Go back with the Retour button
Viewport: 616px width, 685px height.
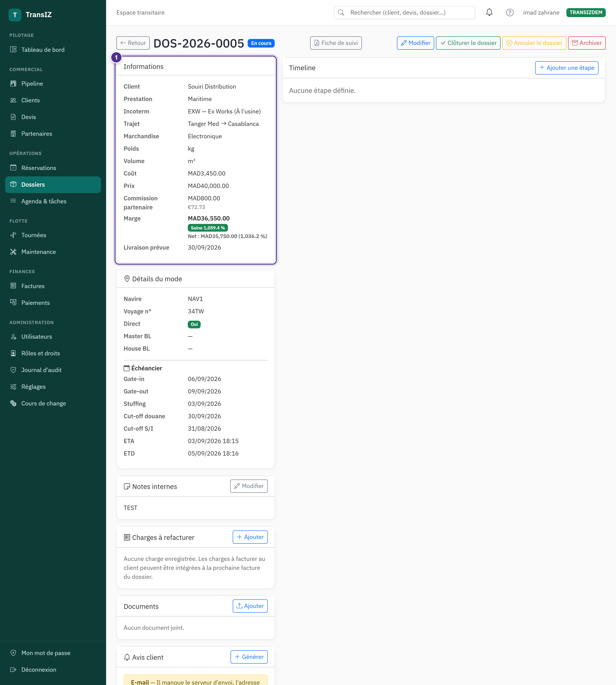click(x=133, y=43)
